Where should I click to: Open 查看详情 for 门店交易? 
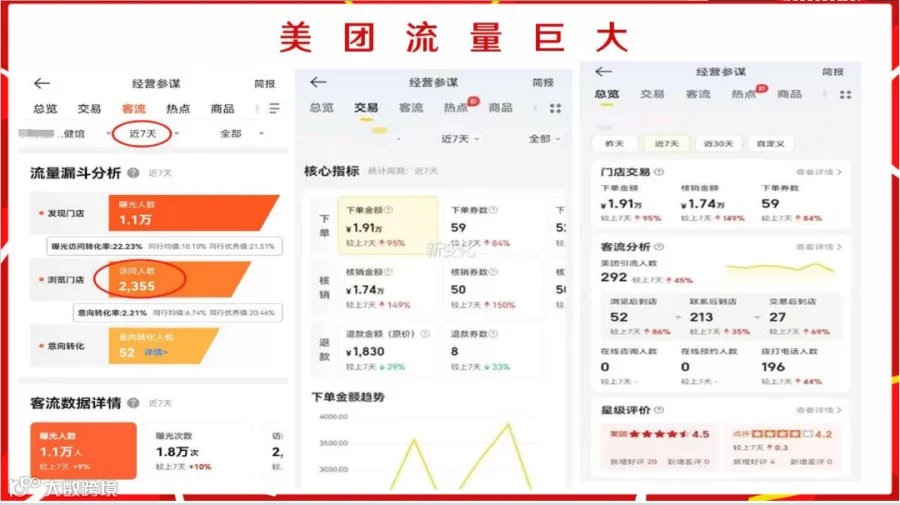click(x=819, y=172)
